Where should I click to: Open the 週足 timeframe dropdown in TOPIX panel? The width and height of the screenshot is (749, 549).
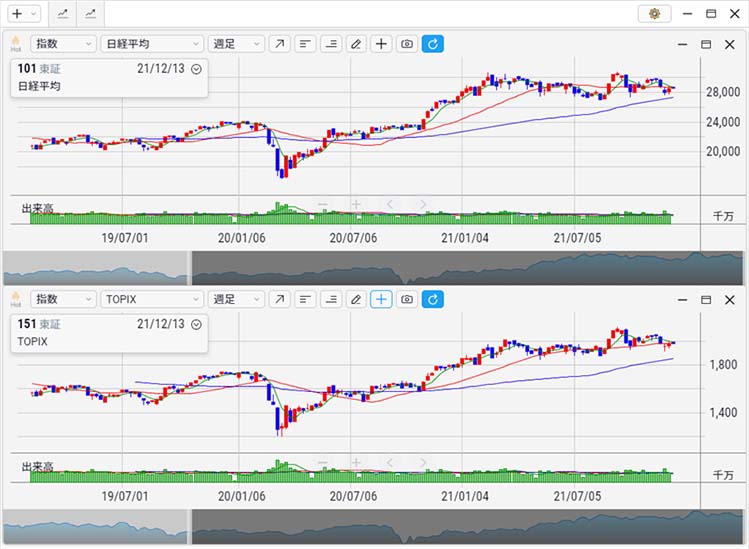pyautogui.click(x=236, y=299)
